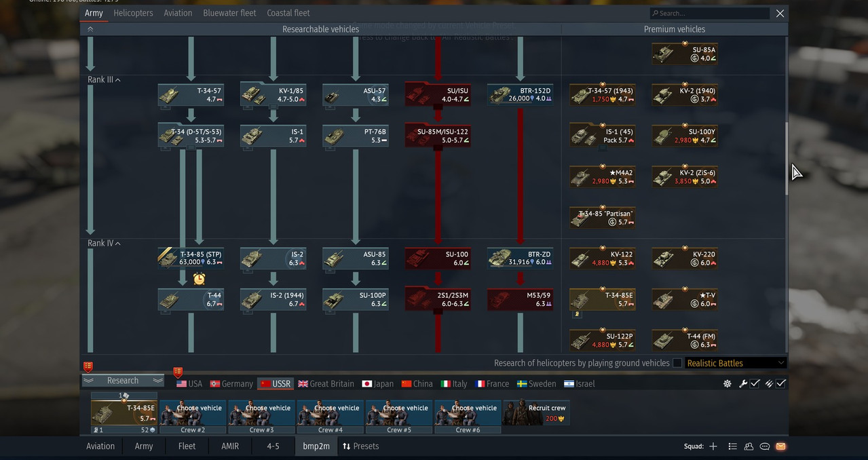Open the Realistic Battles dropdown
Image resolution: width=868 pixels, height=460 pixels.
(736, 363)
